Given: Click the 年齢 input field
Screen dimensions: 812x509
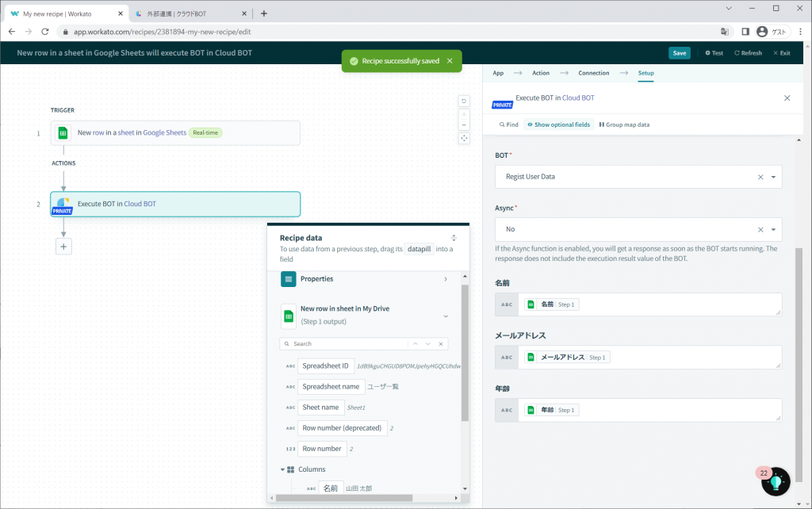Looking at the screenshot, I should tap(638, 410).
